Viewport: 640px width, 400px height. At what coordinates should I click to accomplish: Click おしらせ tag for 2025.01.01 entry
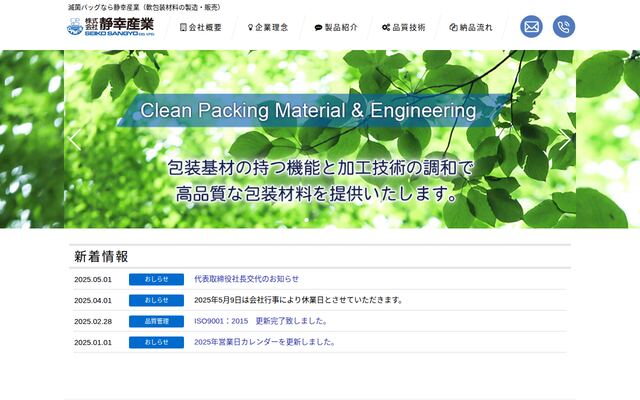pos(156,342)
